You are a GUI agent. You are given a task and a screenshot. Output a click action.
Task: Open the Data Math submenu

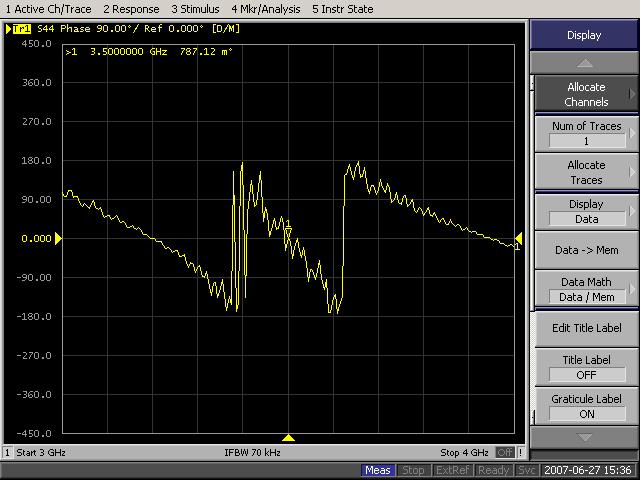coord(586,289)
